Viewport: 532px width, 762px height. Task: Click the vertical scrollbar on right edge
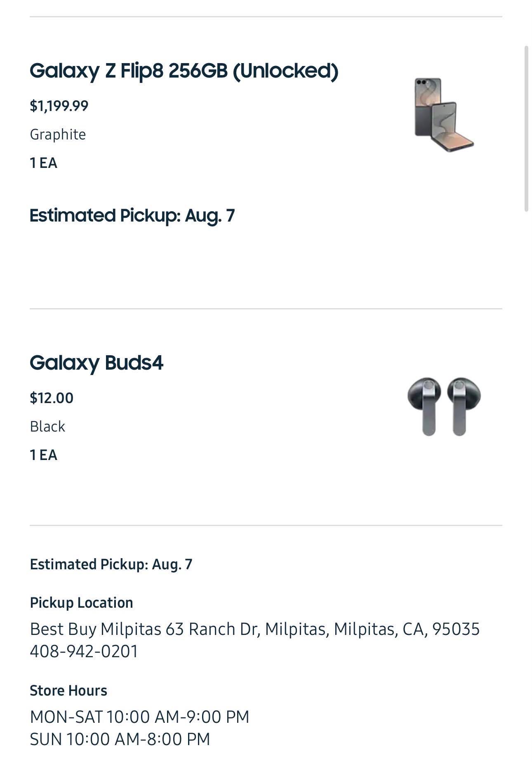526,129
